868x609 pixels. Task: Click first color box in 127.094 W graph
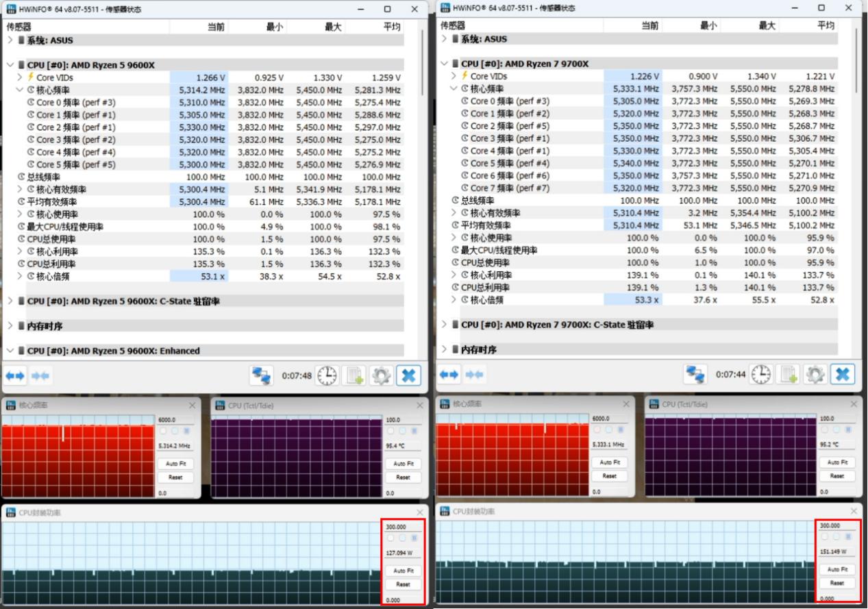[x=391, y=538]
